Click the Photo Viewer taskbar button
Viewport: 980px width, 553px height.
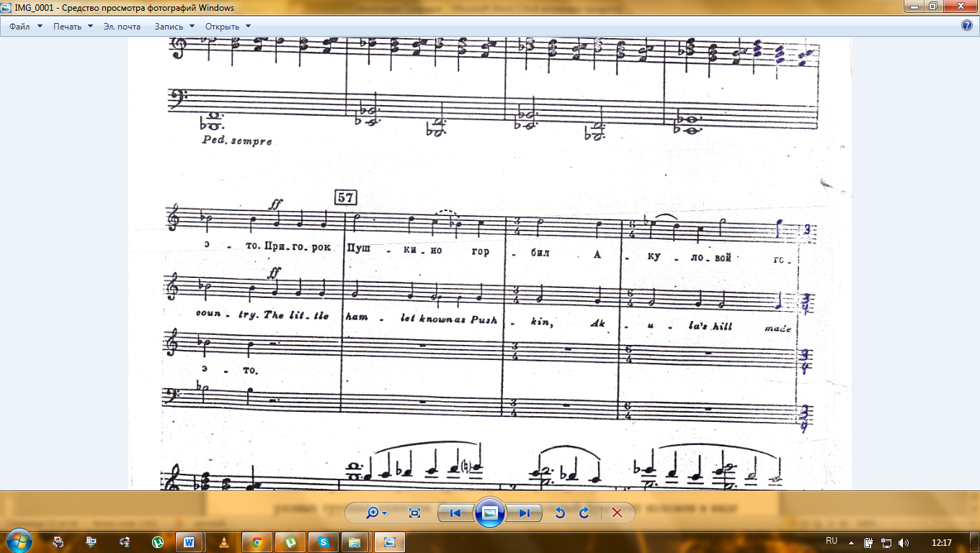[x=390, y=541]
